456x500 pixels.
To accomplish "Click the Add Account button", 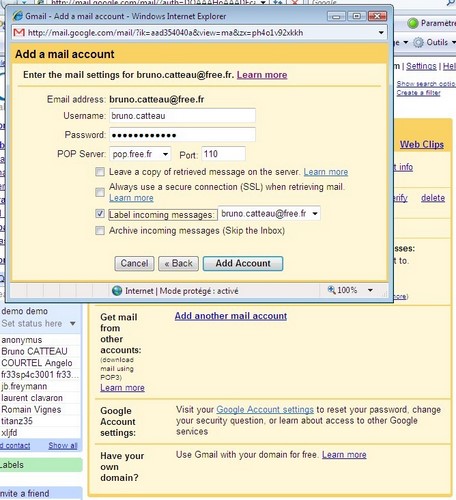I will tap(243, 263).
